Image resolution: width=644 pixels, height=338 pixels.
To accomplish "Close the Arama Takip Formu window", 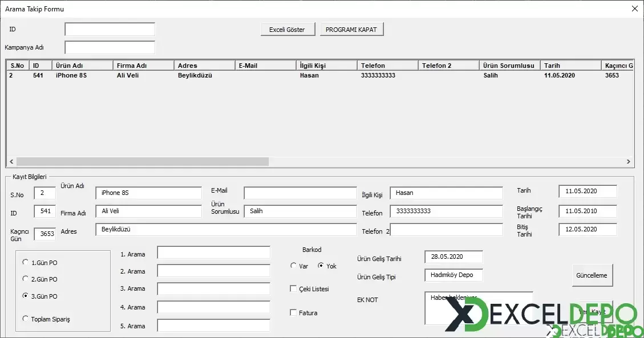I will pos(634,9).
